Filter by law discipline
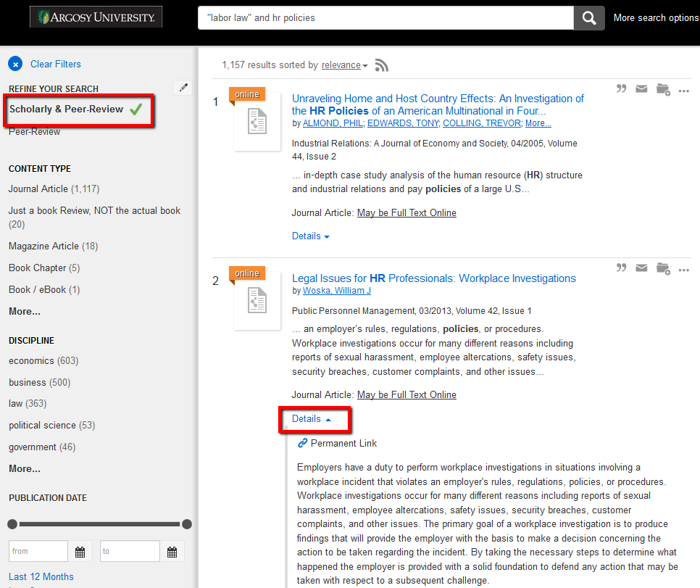 (x=28, y=404)
